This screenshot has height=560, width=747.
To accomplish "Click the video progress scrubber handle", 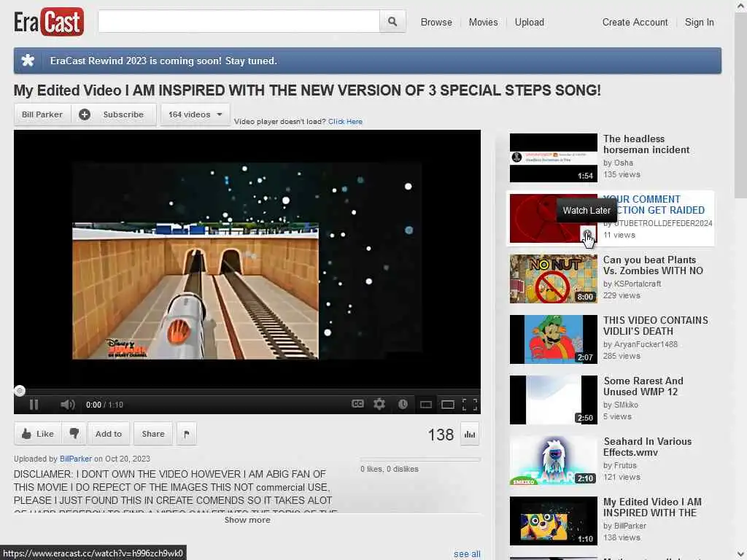I will click(x=20, y=391).
